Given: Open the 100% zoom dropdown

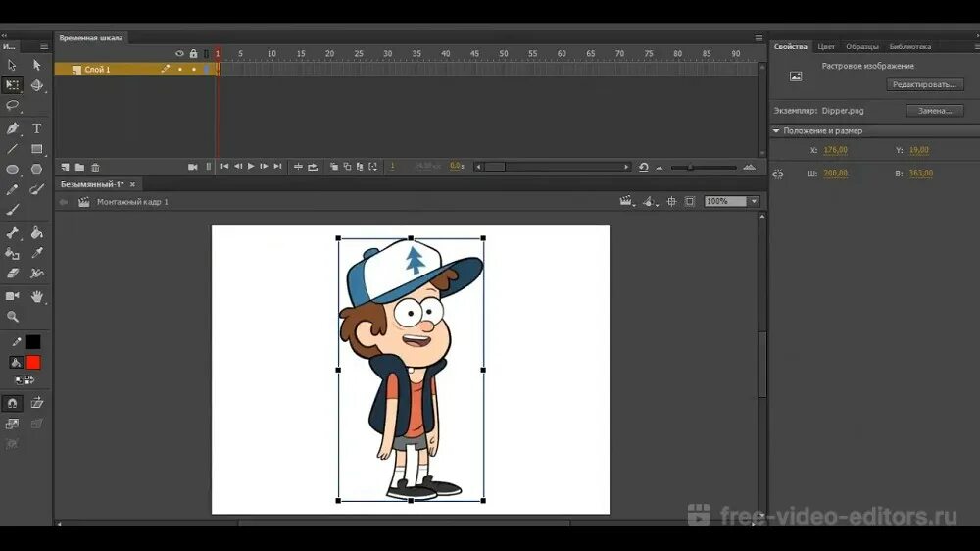Looking at the screenshot, I should pyautogui.click(x=754, y=201).
